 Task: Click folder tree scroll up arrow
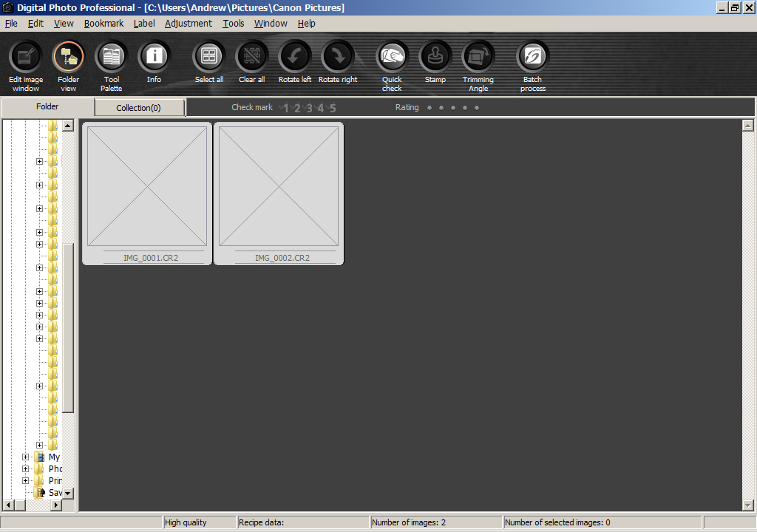(68, 126)
